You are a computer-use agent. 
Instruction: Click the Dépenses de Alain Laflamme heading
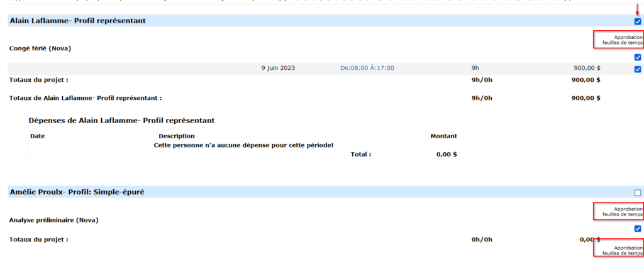coord(121,120)
